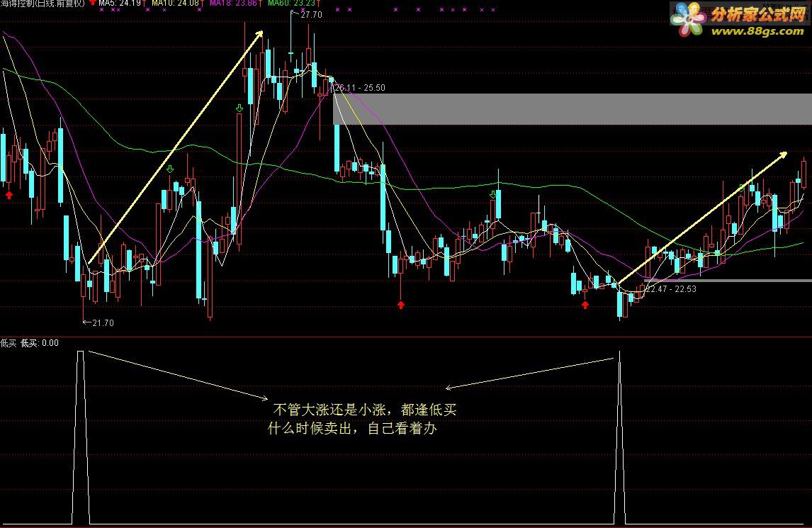The image size is (812, 528).
Task: Click the 低买 indicator name in the sub-panel
Action: point(9,343)
